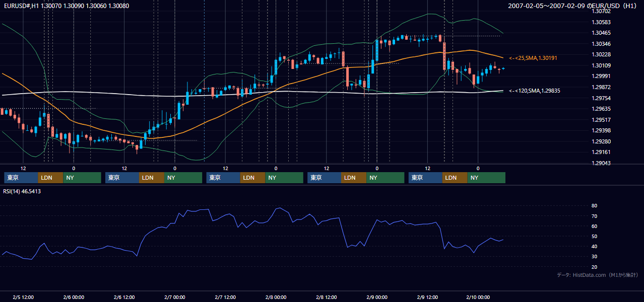Click the 2/6 12:00 time label
This screenshot has height=302, width=644.
pos(124,297)
